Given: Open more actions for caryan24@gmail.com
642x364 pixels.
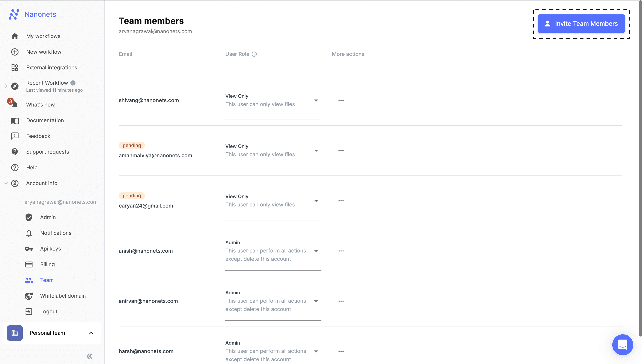Looking at the screenshot, I should tap(341, 201).
